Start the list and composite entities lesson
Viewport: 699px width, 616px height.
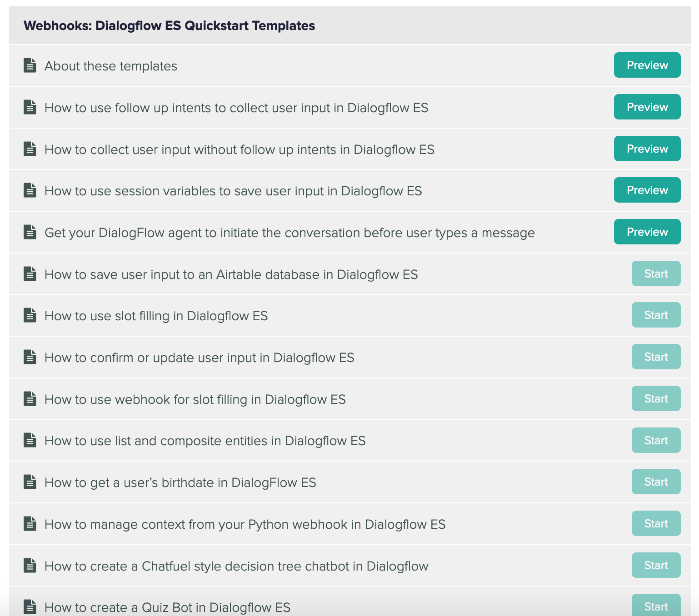pyautogui.click(x=656, y=440)
